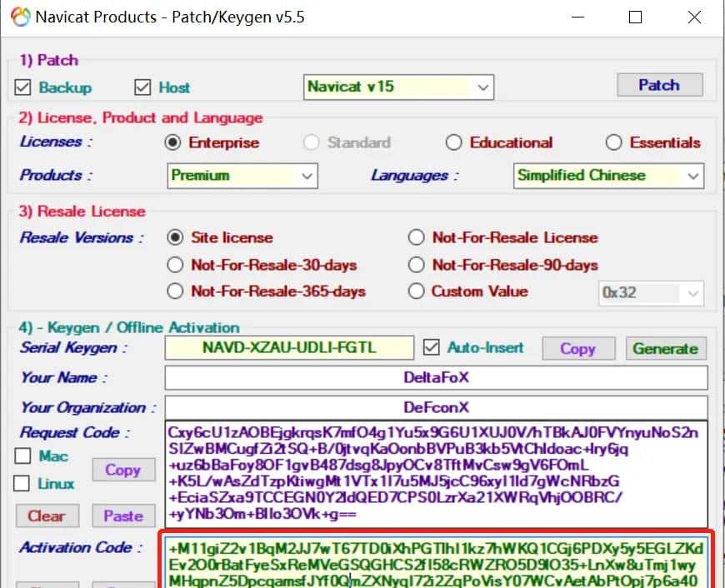Select the Site license option

click(x=176, y=237)
